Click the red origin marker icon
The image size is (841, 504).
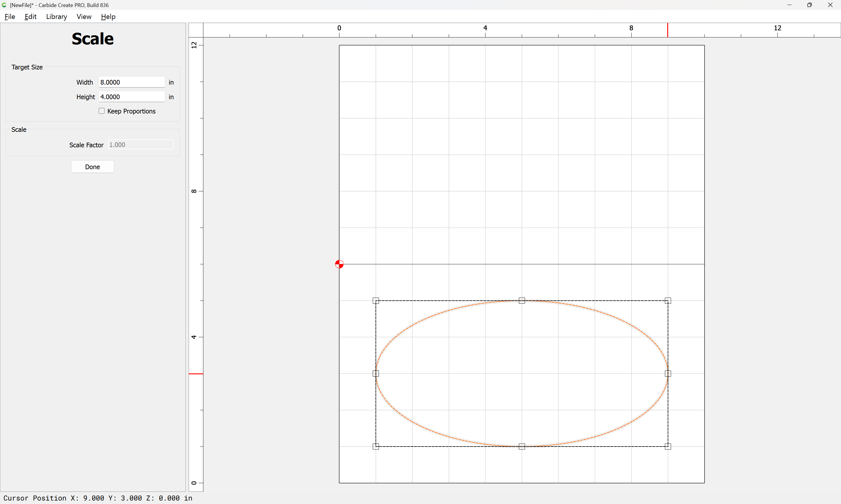339,264
